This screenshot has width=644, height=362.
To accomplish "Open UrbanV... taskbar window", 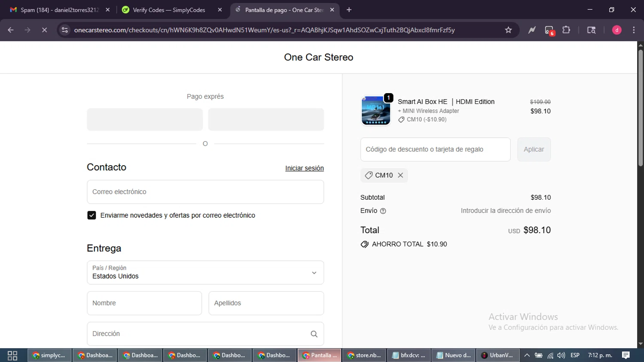I will 498,356.
